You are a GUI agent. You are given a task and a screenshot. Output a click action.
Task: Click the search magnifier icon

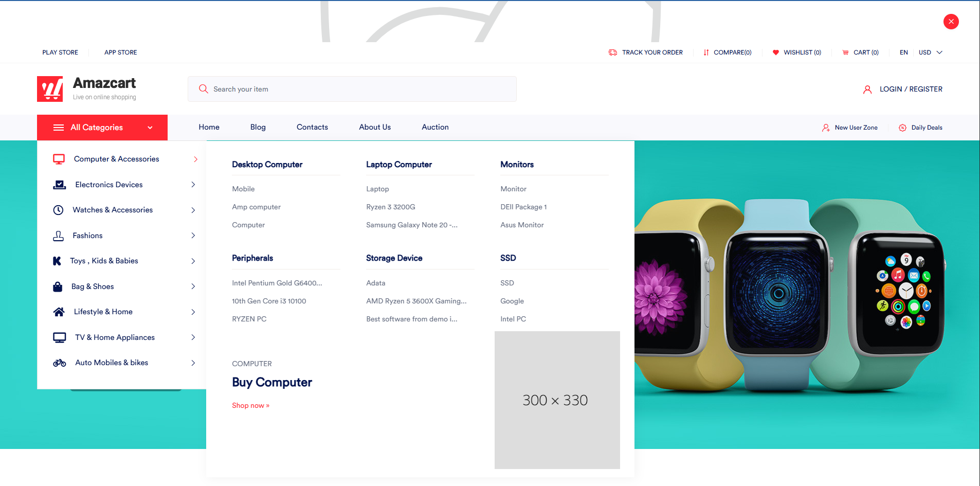[x=204, y=89]
